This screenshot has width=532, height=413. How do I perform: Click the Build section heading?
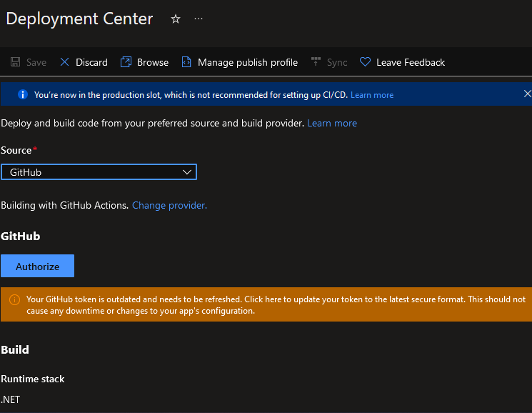pos(15,350)
